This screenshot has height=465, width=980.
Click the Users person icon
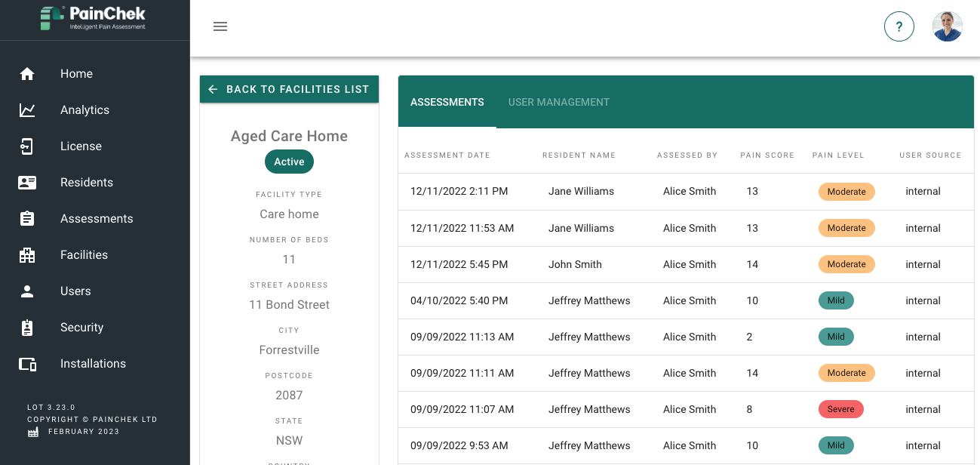[27, 291]
